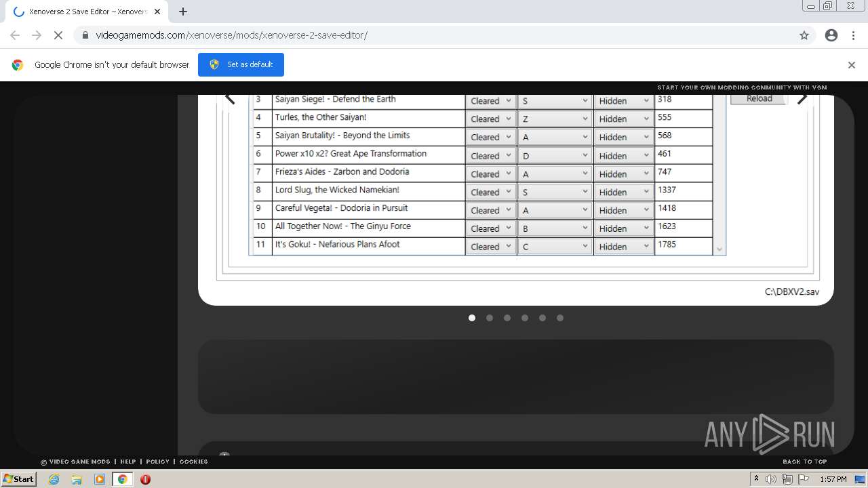This screenshot has height=488, width=868.
Task: Open File Explorer from taskbar
Action: [x=77, y=479]
